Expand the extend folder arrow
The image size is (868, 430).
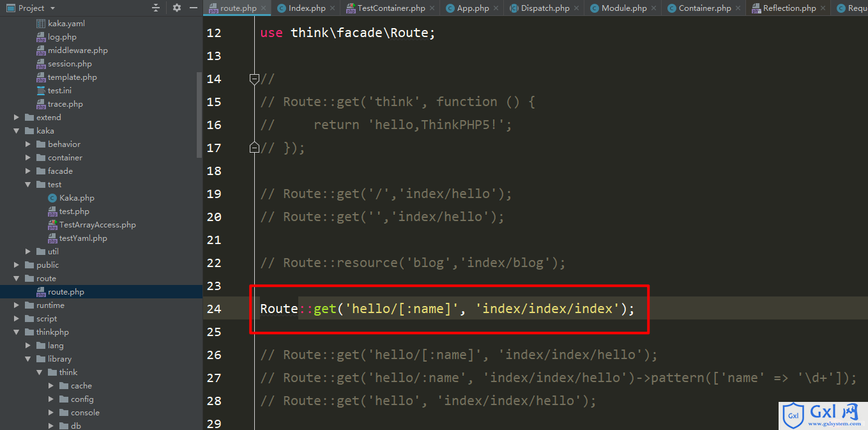[x=17, y=118]
